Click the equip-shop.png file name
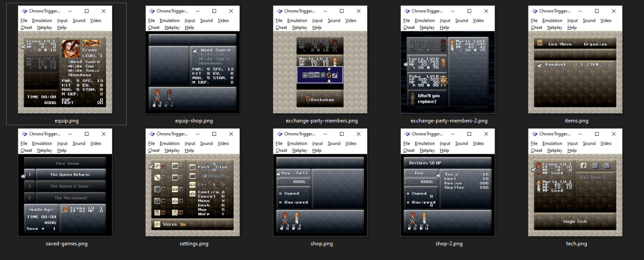644x260 pixels. pyautogui.click(x=194, y=121)
